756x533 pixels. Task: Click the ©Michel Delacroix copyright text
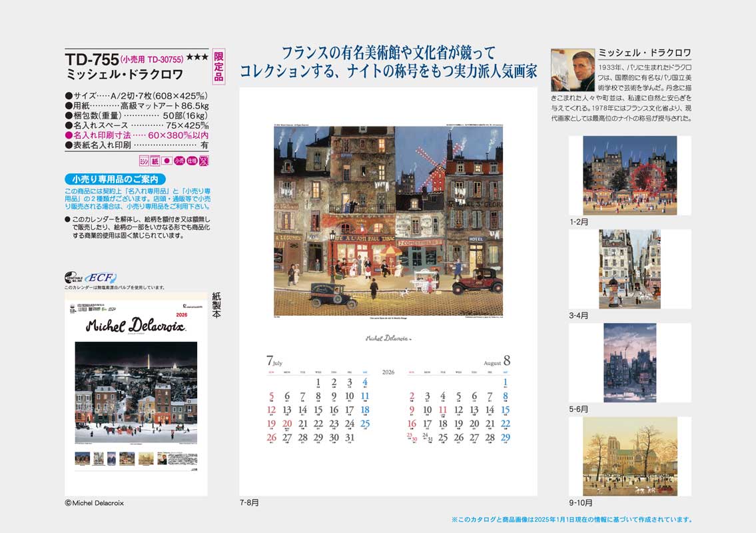95,502
